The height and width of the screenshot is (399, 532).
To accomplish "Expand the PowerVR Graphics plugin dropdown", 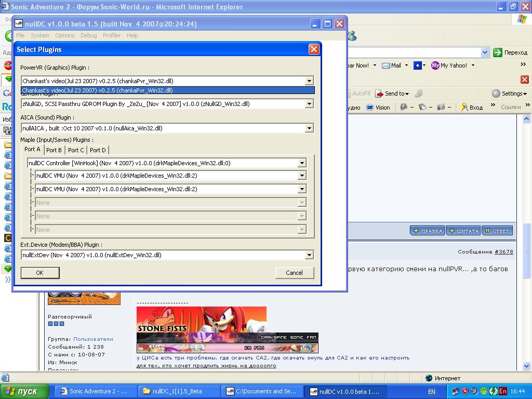I will [309, 81].
